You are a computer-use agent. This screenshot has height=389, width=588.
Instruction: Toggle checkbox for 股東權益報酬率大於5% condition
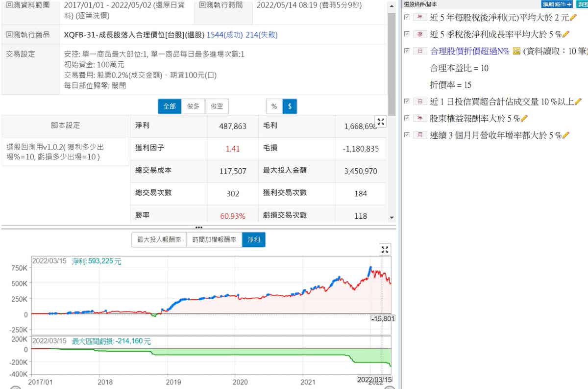(406, 118)
